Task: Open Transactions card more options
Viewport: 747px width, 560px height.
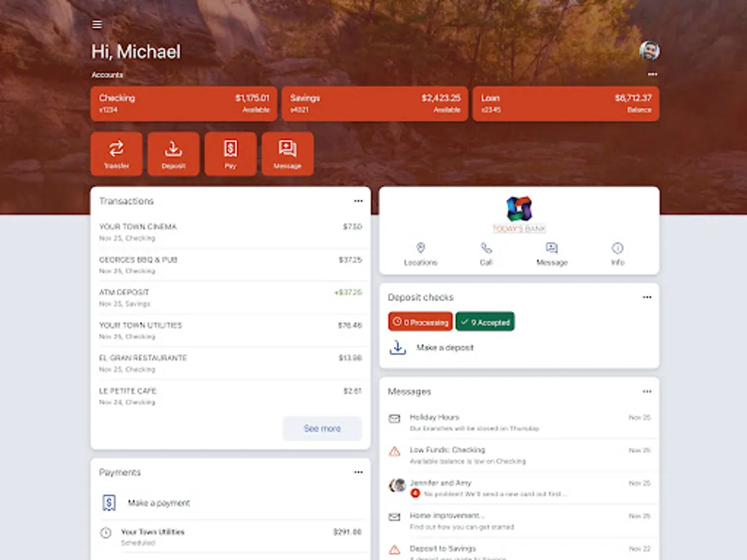Action: click(359, 201)
